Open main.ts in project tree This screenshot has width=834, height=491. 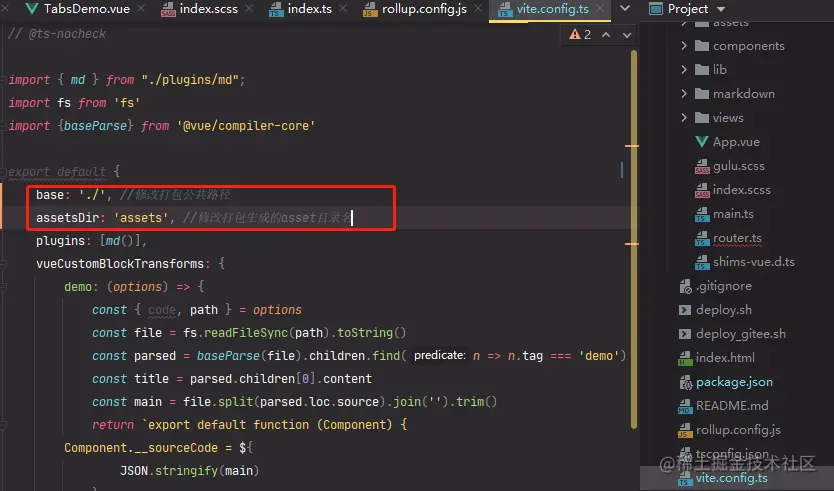[x=733, y=214]
